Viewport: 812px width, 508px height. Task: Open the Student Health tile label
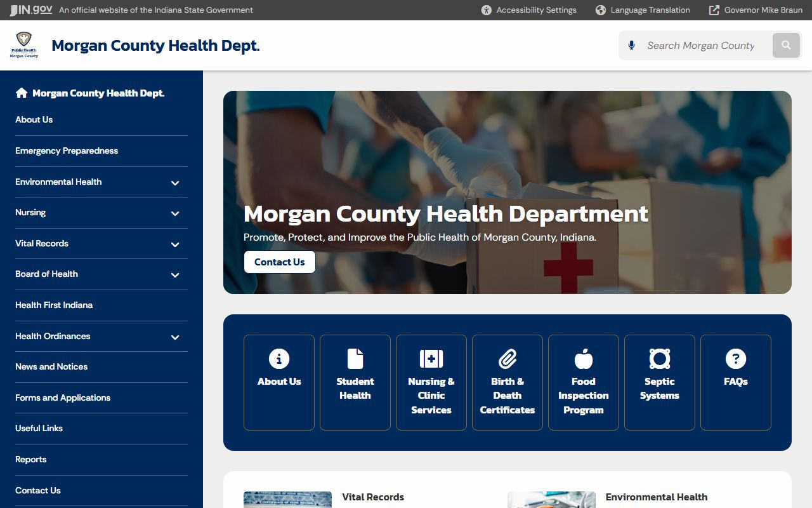coord(355,389)
